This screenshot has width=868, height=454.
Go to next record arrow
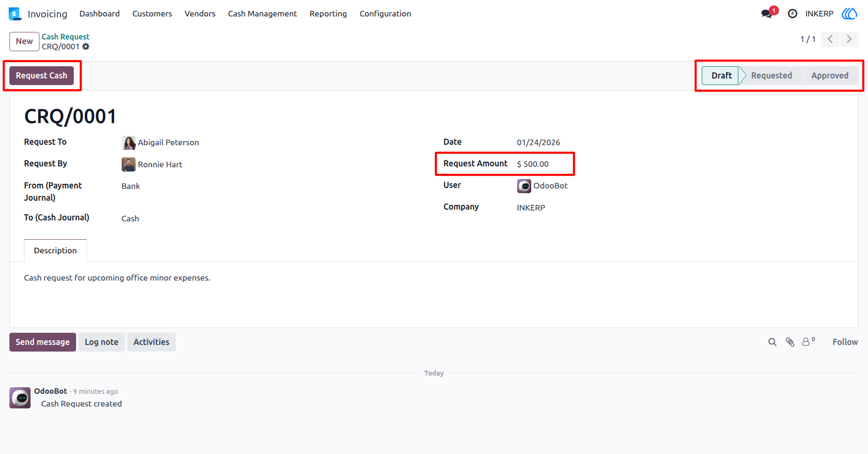849,39
